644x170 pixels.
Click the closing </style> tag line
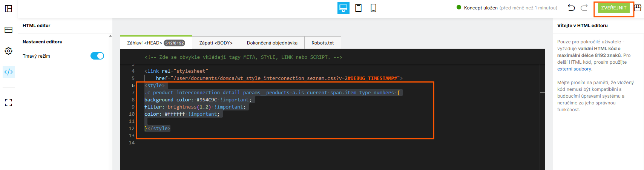[157, 129]
